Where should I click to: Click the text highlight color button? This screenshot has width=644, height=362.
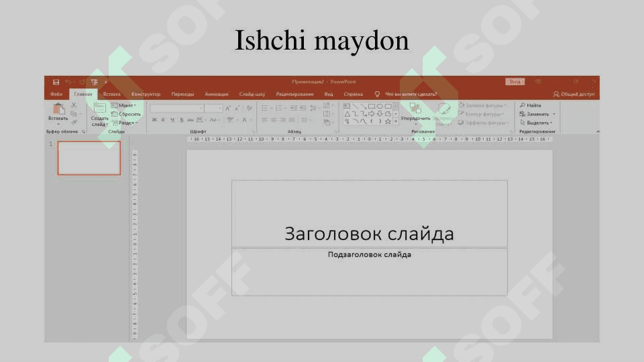point(231,120)
